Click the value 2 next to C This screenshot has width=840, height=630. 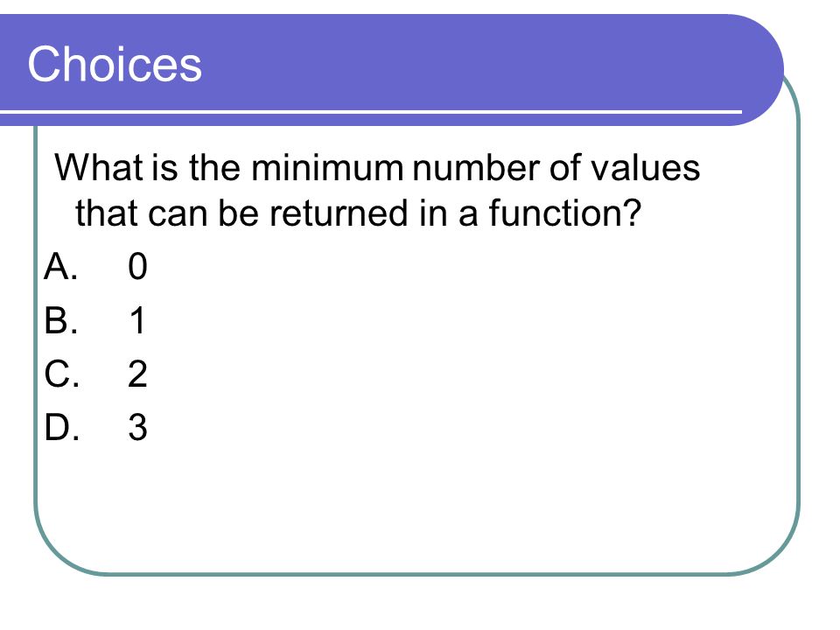[137, 374]
